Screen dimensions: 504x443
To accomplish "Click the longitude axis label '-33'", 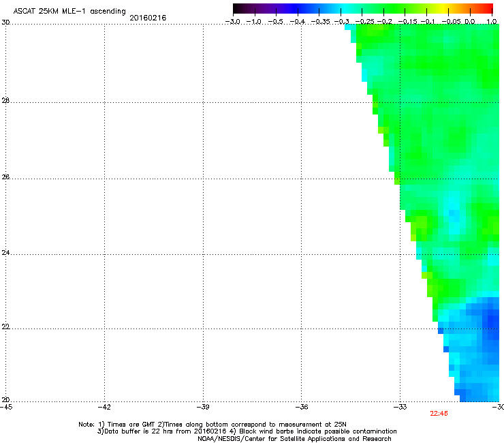I will tap(400, 407).
